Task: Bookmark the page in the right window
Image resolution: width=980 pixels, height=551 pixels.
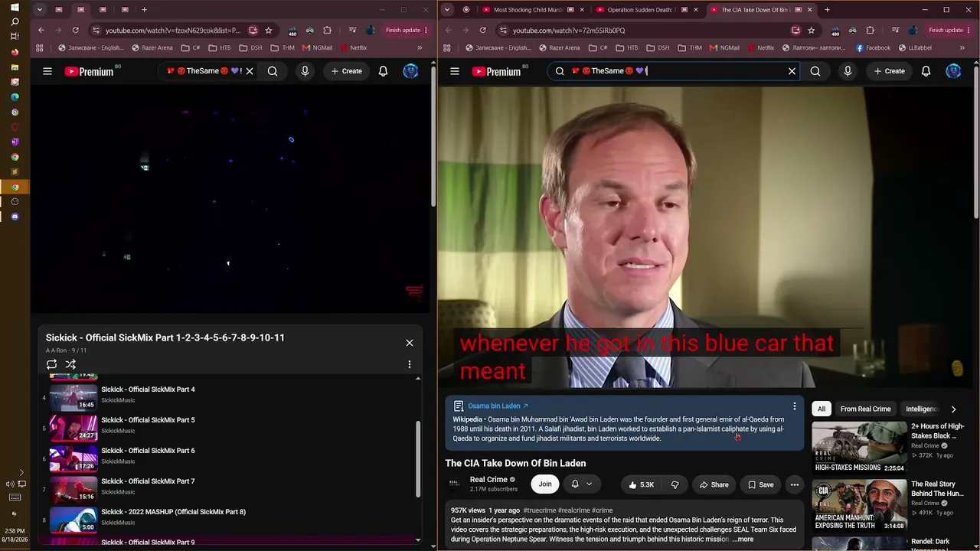Action: pyautogui.click(x=811, y=31)
